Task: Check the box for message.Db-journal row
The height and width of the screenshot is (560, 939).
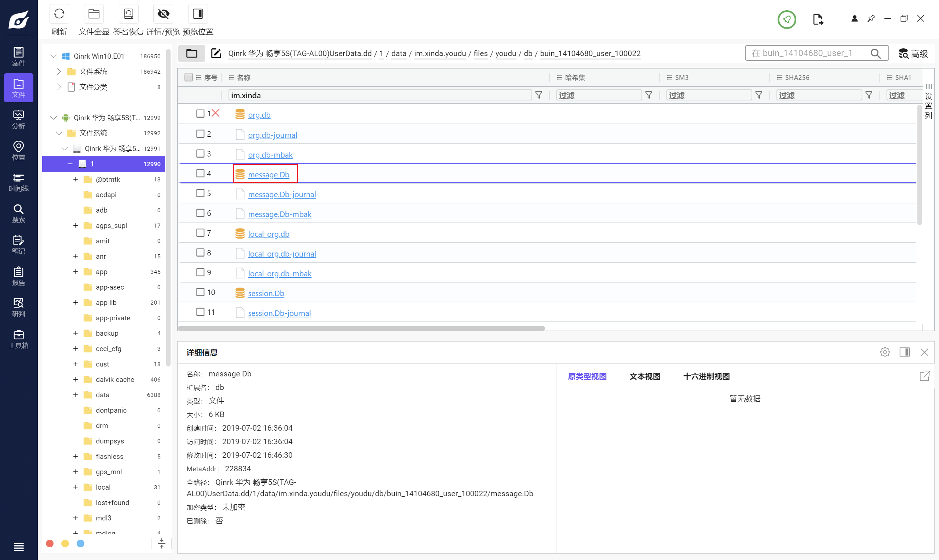Action: pyautogui.click(x=200, y=193)
